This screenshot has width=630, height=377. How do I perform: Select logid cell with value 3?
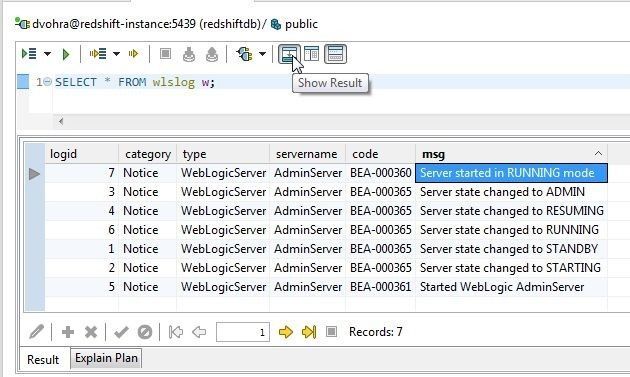[x=82, y=192]
